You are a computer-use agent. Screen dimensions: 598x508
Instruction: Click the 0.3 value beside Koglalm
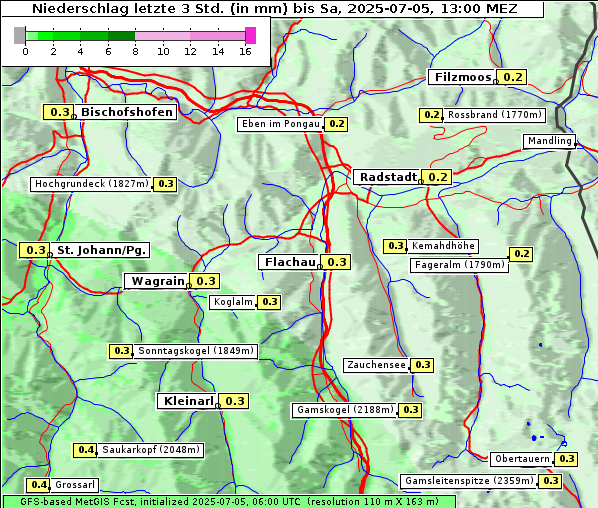(269, 302)
